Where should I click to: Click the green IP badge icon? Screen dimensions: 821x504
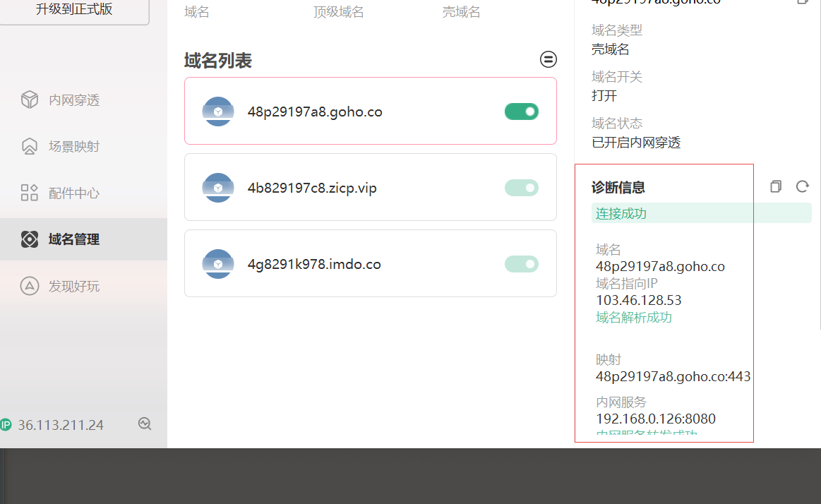5,424
